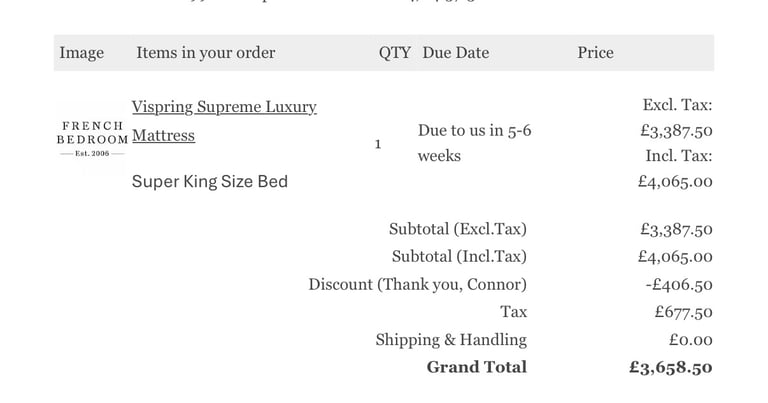This screenshot has width=768, height=403.
Task: Click the grand total amount £3,658.50
Action: point(671,367)
